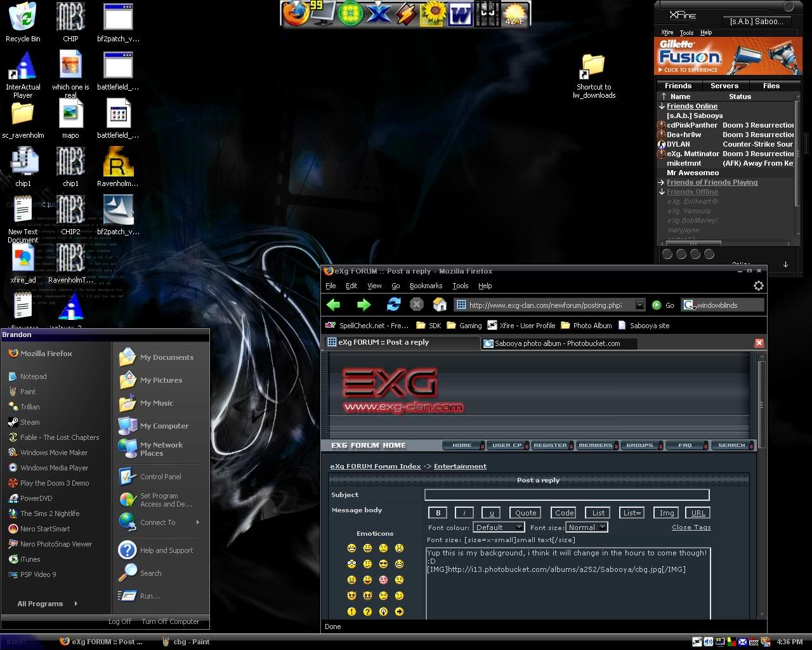Click the Log Off button
The width and height of the screenshot is (812, 650).
click(120, 621)
